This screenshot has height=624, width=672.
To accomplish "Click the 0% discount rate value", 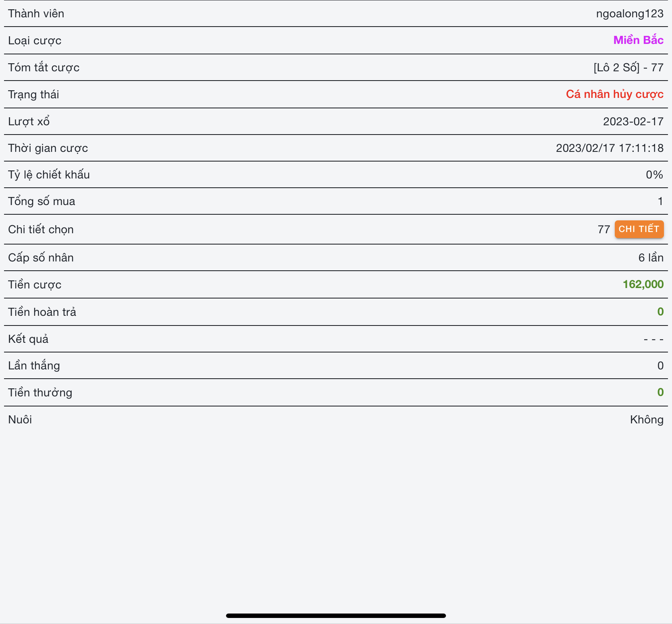I will click(654, 174).
